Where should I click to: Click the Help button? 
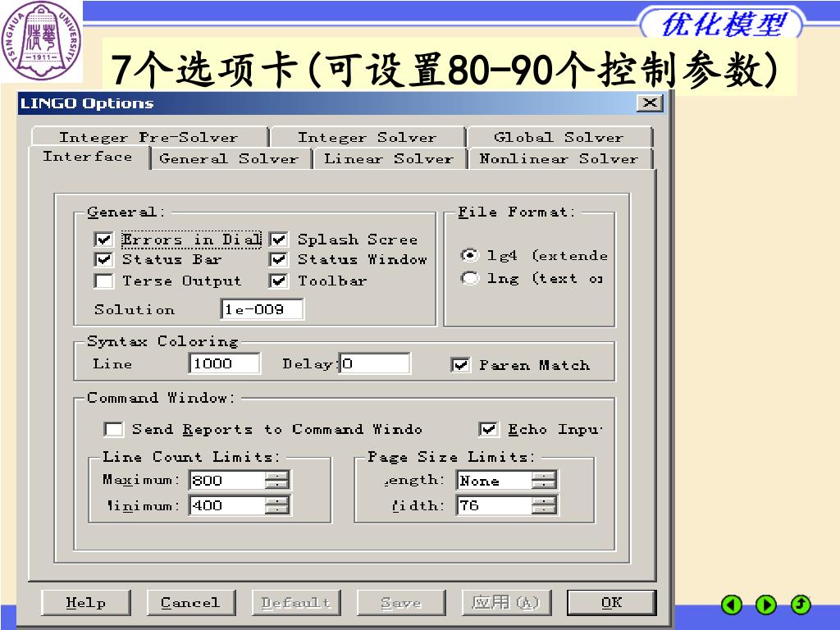[x=85, y=603]
